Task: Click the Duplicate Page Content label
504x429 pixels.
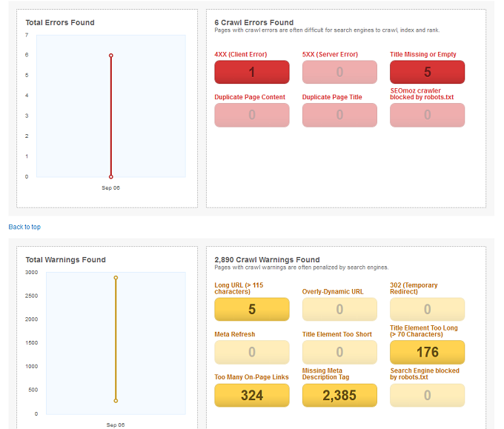Action: click(250, 97)
